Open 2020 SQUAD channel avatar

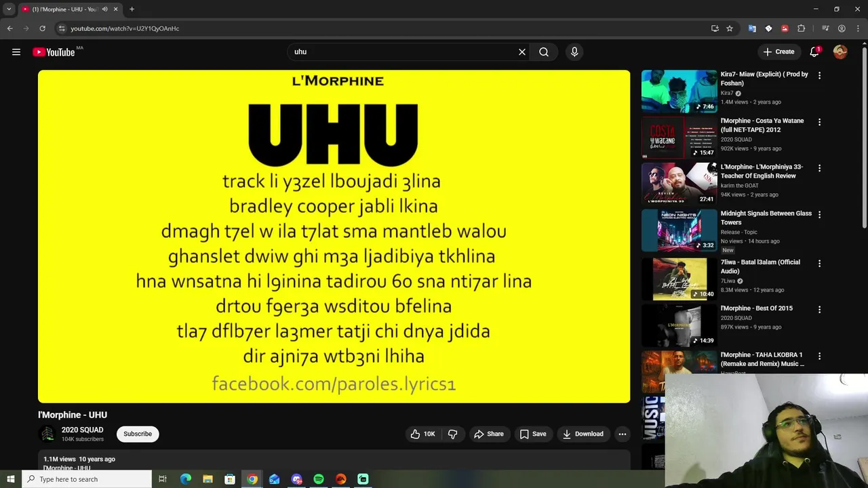[x=47, y=434]
